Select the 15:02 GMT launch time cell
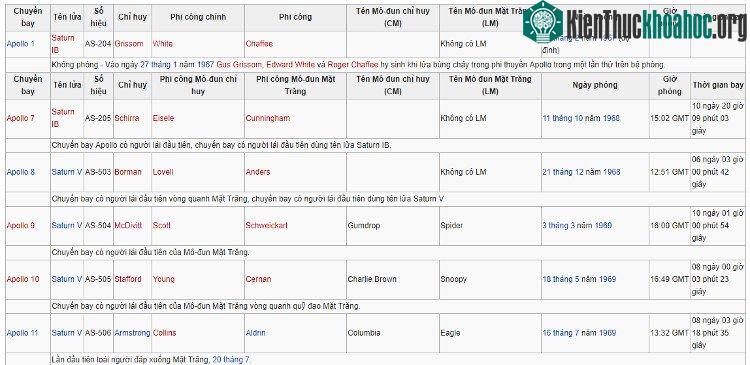The image size is (750, 365). click(x=670, y=118)
